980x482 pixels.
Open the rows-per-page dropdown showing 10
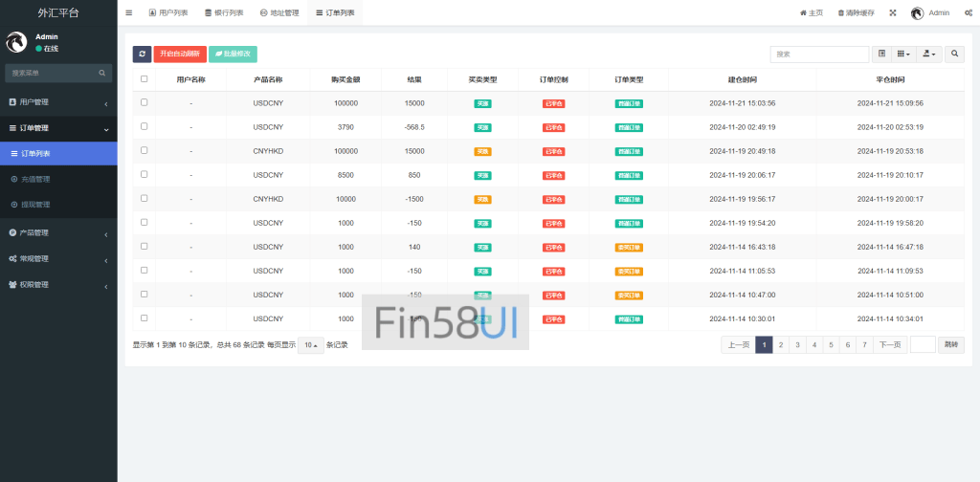[310, 345]
